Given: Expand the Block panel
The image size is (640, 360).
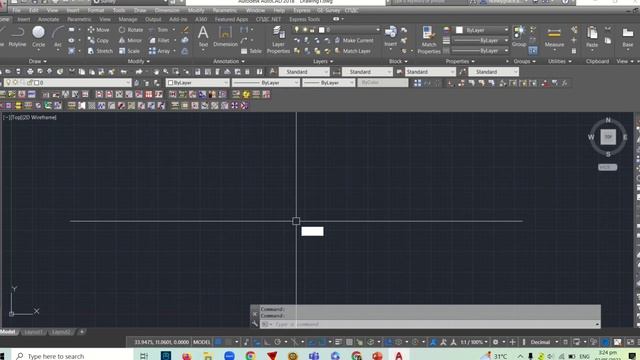Looking at the screenshot, I should point(398,61).
